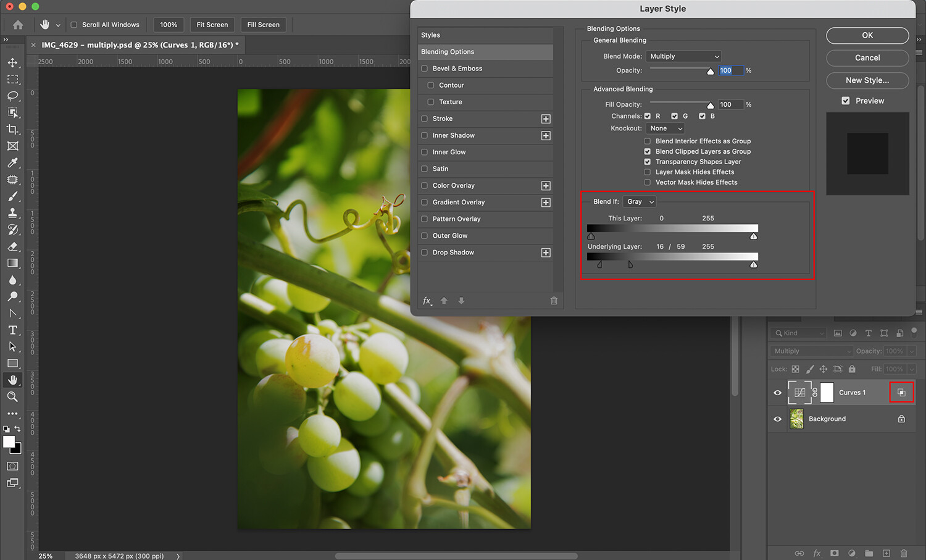Click the New Style button
The height and width of the screenshot is (560, 926).
point(867,80)
